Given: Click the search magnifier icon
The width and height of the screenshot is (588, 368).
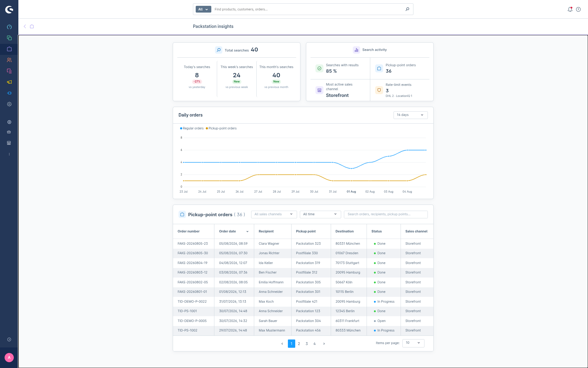Looking at the screenshot, I should coord(407,9).
